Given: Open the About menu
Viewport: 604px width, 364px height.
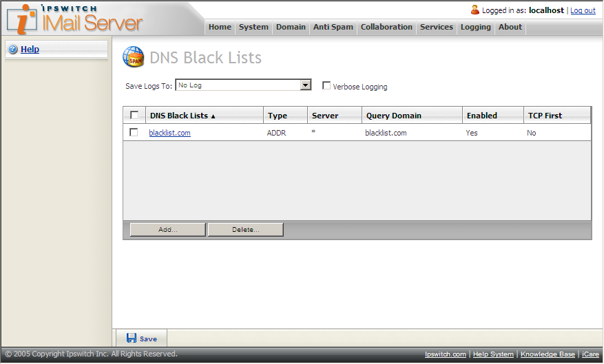Looking at the screenshot, I should tap(510, 27).
